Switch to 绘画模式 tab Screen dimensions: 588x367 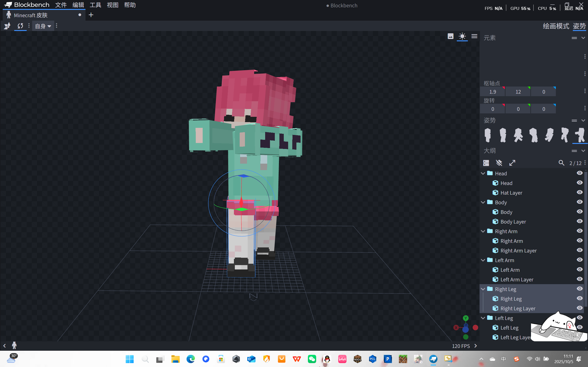click(x=556, y=26)
